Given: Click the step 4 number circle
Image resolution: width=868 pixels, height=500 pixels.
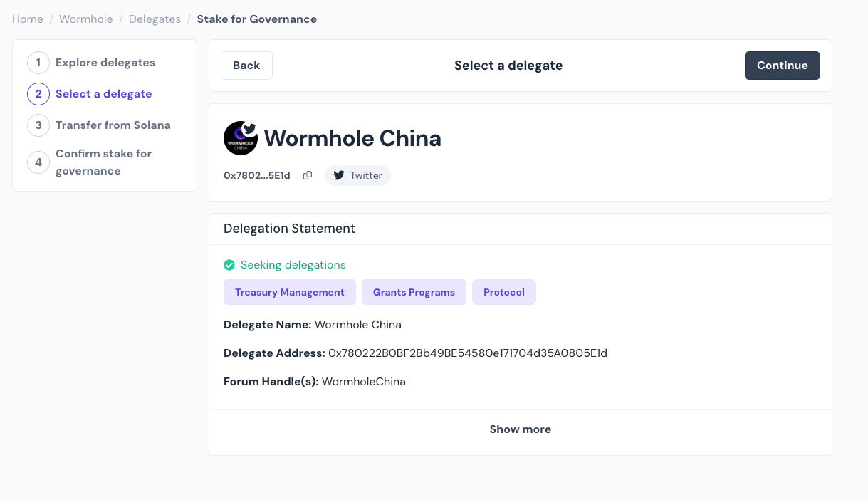Looking at the screenshot, I should (38, 162).
